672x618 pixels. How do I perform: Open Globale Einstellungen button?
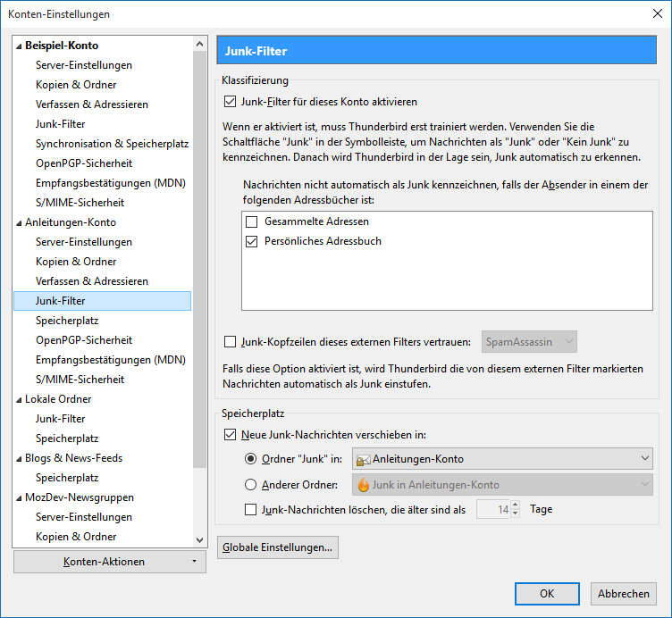[278, 547]
